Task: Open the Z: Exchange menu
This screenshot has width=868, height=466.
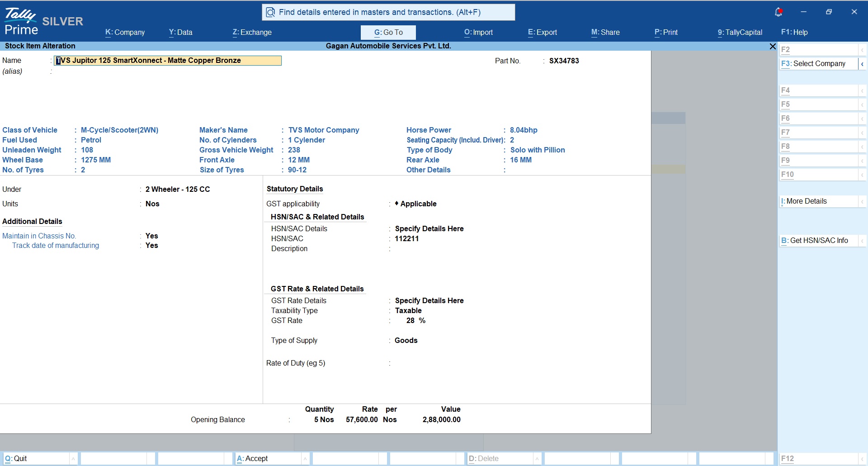Action: coord(252,32)
